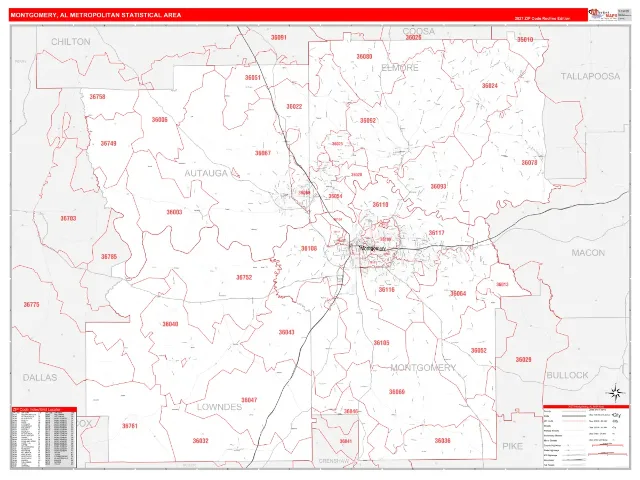Viewport: 640px width, 480px height.
Task: Click ZIP code 36775
Action: point(31,304)
